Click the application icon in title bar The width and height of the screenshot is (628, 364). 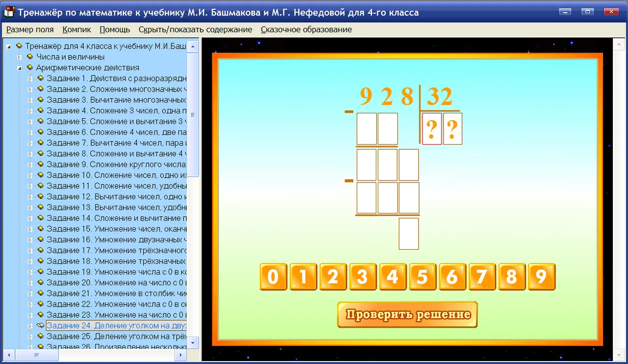click(8, 12)
